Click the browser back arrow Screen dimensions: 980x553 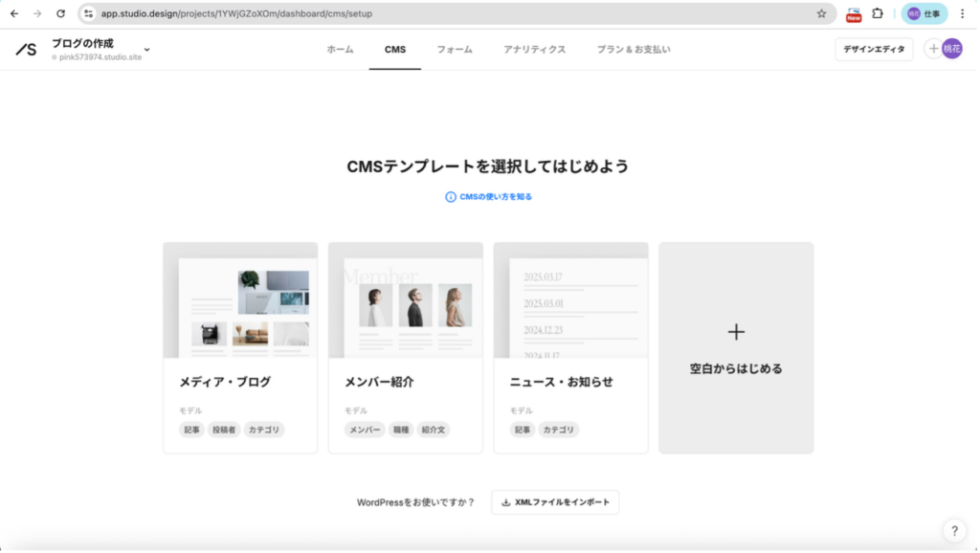click(x=14, y=14)
